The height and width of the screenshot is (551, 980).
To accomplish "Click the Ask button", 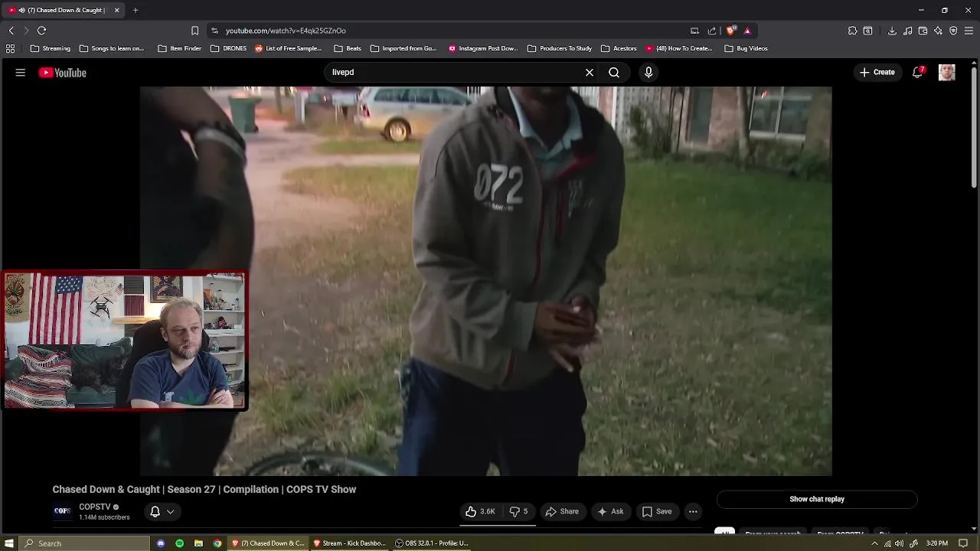I will pyautogui.click(x=610, y=511).
